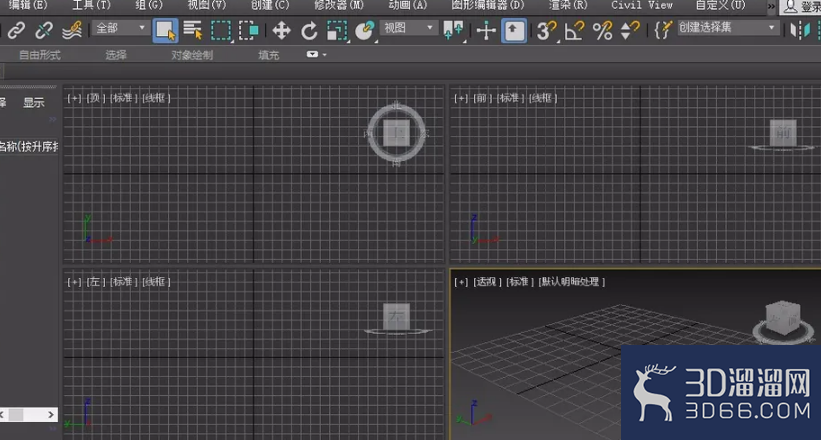
Task: Activate the Select and Scale tool
Action: coord(337,30)
